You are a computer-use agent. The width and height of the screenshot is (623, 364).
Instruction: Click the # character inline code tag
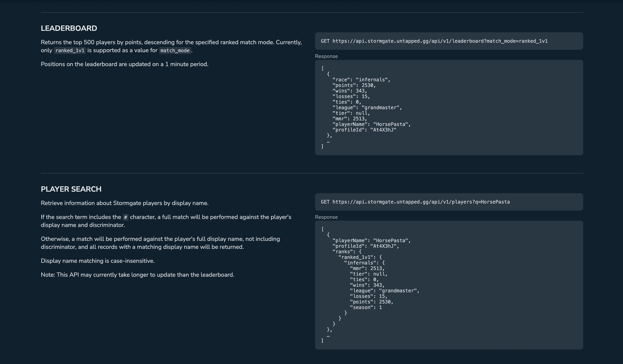click(x=126, y=217)
